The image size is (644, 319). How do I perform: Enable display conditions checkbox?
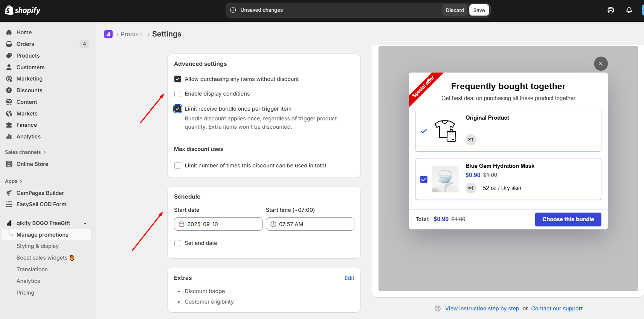(178, 94)
